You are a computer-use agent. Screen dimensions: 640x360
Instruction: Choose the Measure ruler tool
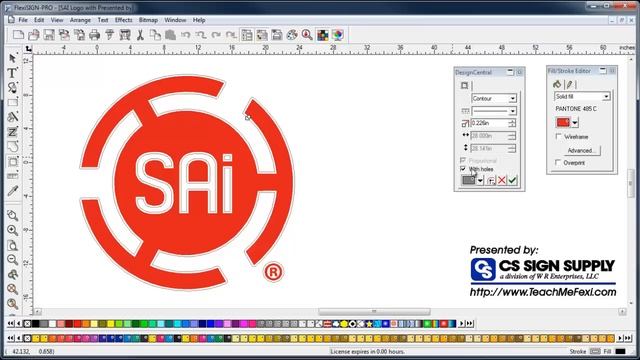pyautogui.click(x=13, y=176)
